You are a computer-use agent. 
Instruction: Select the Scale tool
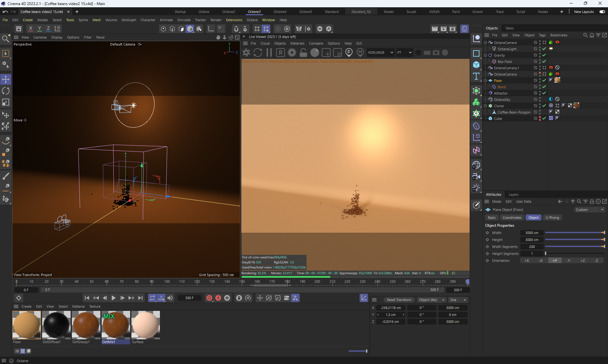click(x=6, y=102)
